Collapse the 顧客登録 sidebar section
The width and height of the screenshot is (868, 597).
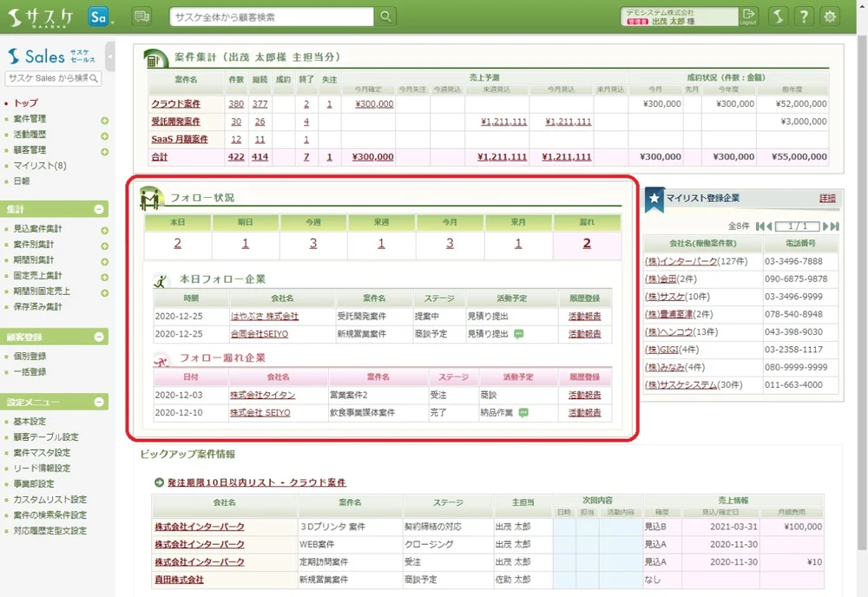pyautogui.click(x=99, y=337)
